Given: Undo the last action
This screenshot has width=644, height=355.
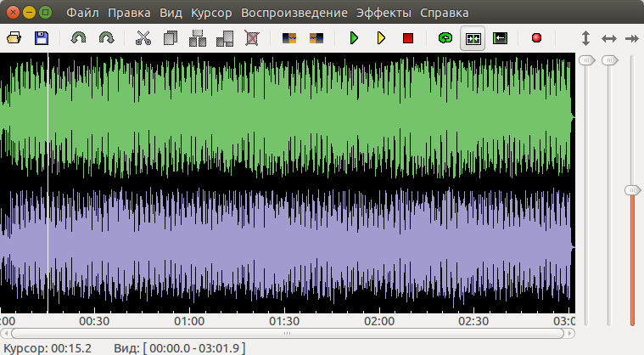Looking at the screenshot, I should [78, 38].
